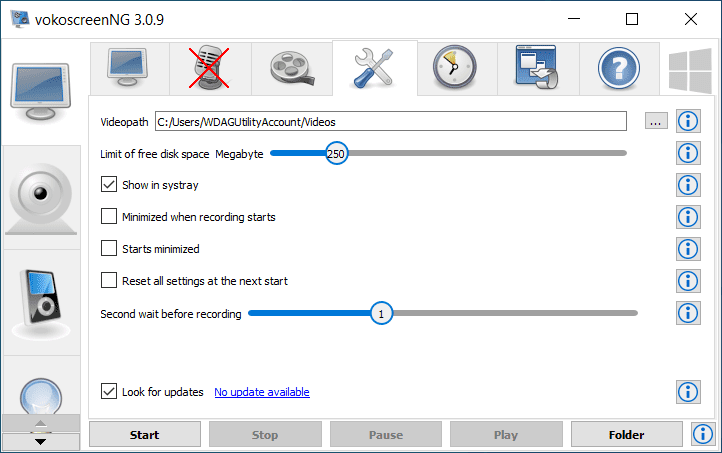Open the No update available link
The image size is (722, 453).
pyautogui.click(x=262, y=392)
